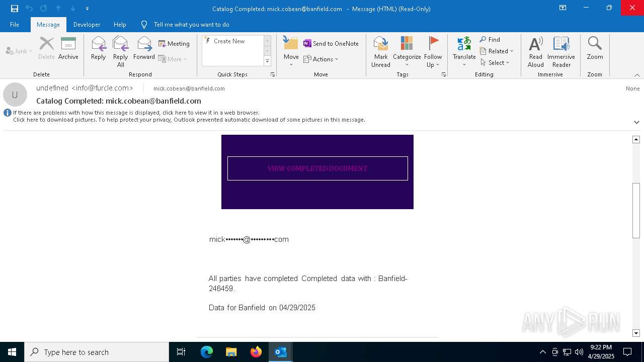Click the sender address info@furcle.com
The height and width of the screenshot is (362, 644).
[103, 88]
